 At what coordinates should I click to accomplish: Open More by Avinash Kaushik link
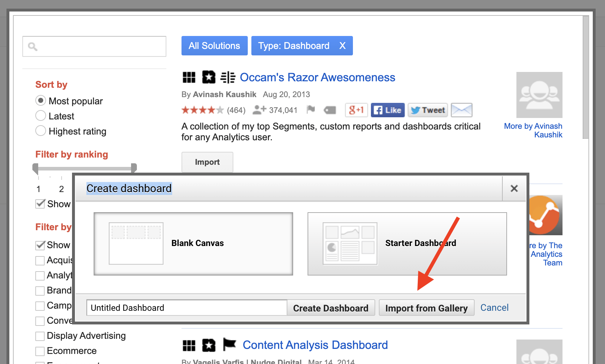(x=533, y=130)
